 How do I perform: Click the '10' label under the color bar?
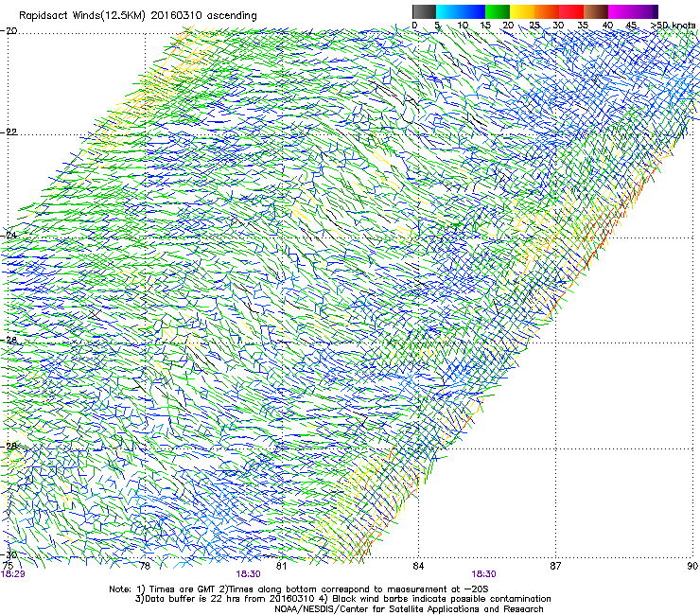point(463,26)
